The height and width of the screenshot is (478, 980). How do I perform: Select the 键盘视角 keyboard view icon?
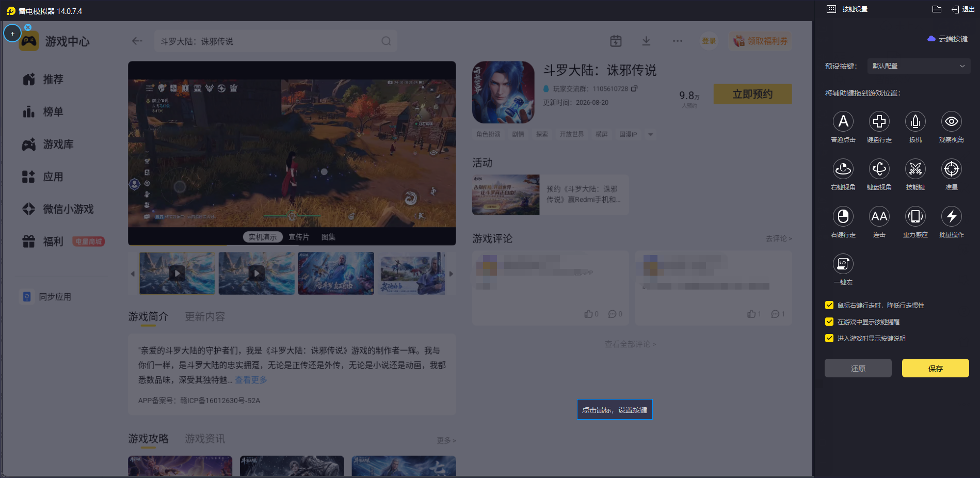coord(879,169)
